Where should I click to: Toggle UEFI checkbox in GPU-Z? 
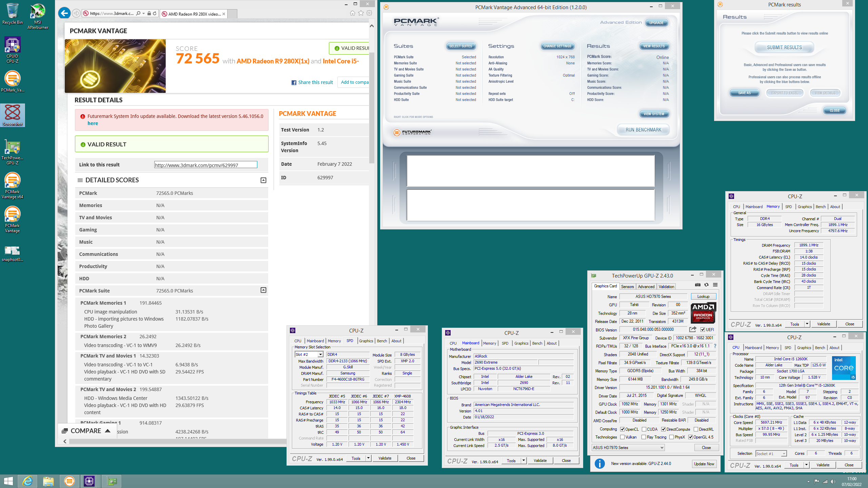pos(703,329)
